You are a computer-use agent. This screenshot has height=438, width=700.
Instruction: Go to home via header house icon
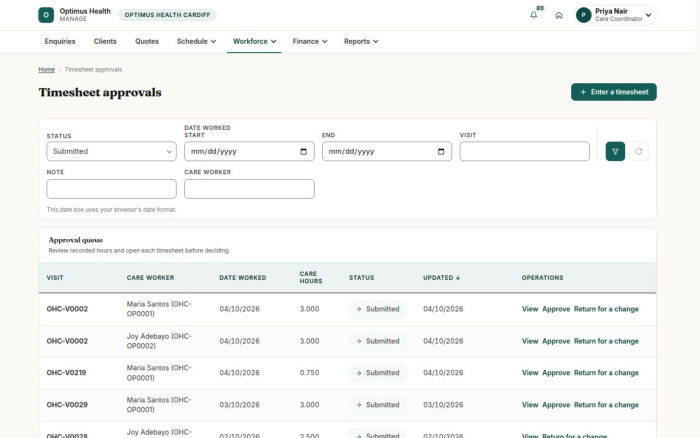pyautogui.click(x=559, y=15)
